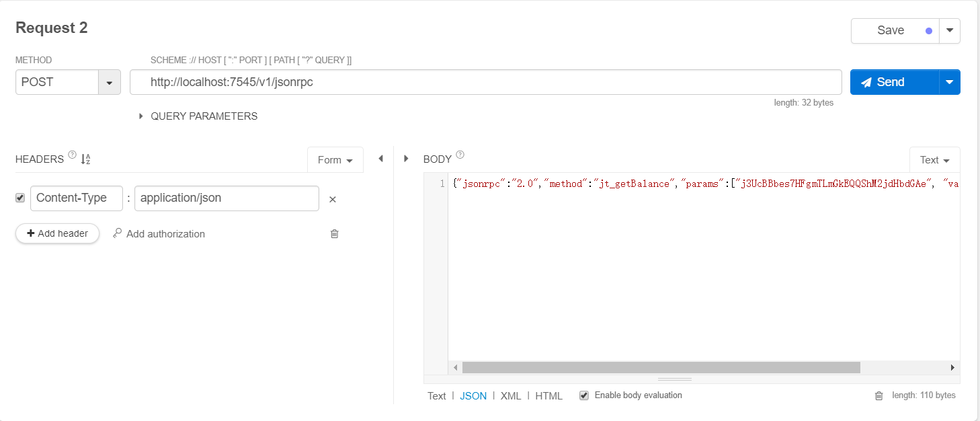The width and height of the screenshot is (980, 421).
Task: Click the request URL input field
Action: 485,82
